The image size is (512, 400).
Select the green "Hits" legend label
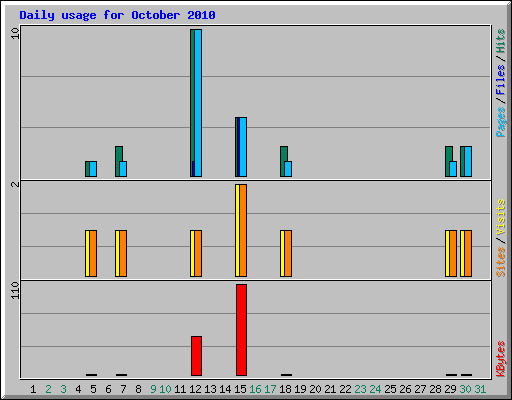pos(501,41)
